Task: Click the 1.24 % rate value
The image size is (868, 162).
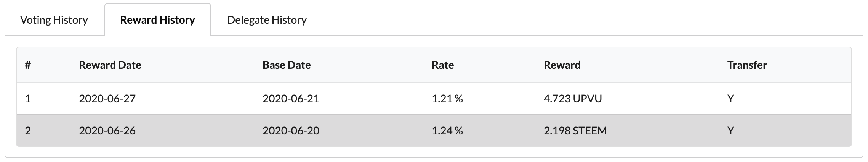Action: click(x=447, y=131)
